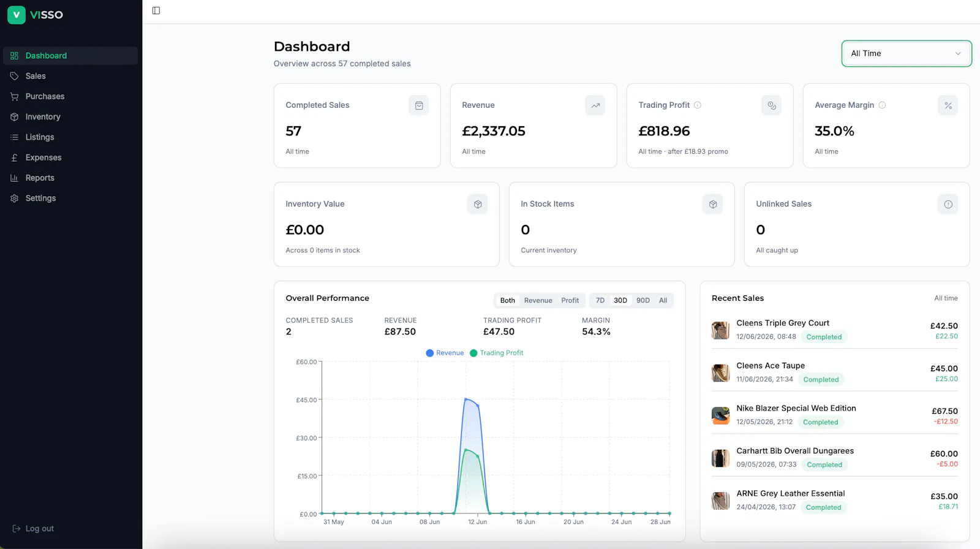Image resolution: width=980 pixels, height=549 pixels.
Task: Click the 54.3% margin figure in Overall Performance
Action: 596,331
